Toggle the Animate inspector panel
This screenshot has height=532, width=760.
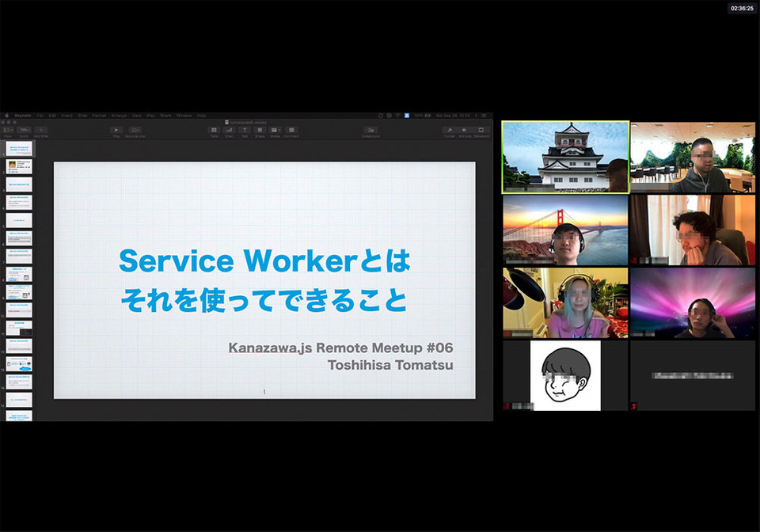point(465,130)
